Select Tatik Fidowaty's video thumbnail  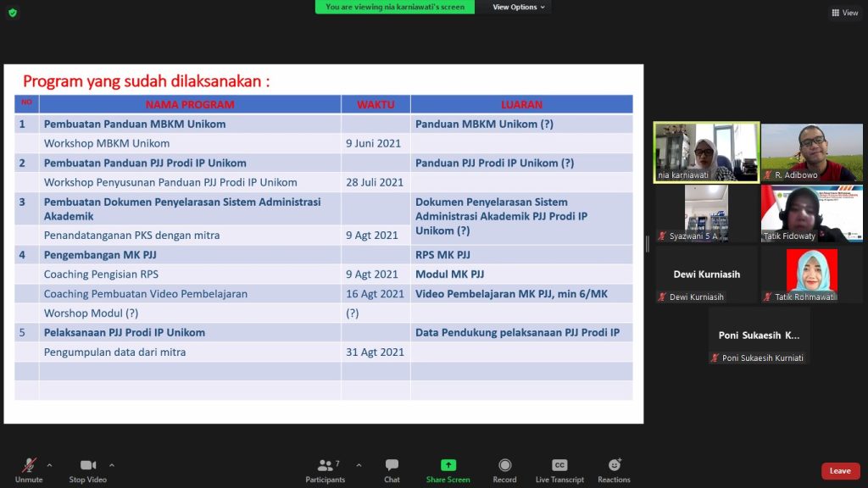pos(811,213)
